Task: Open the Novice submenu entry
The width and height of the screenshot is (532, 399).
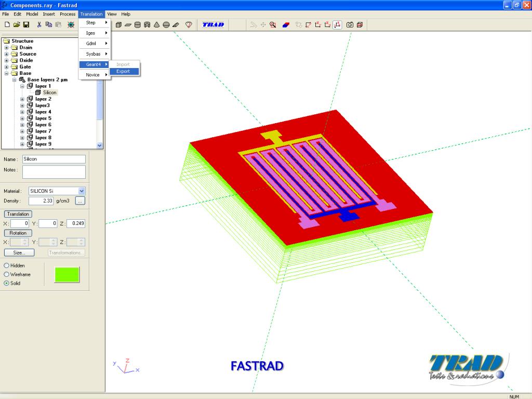Action: tap(95, 75)
